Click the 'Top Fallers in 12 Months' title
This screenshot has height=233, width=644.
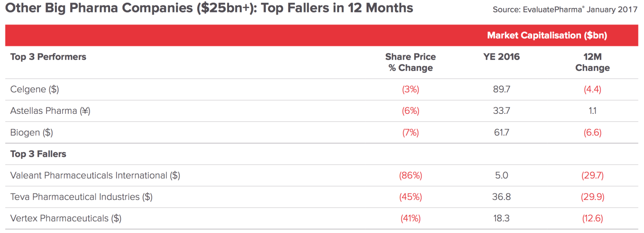[x=209, y=8]
